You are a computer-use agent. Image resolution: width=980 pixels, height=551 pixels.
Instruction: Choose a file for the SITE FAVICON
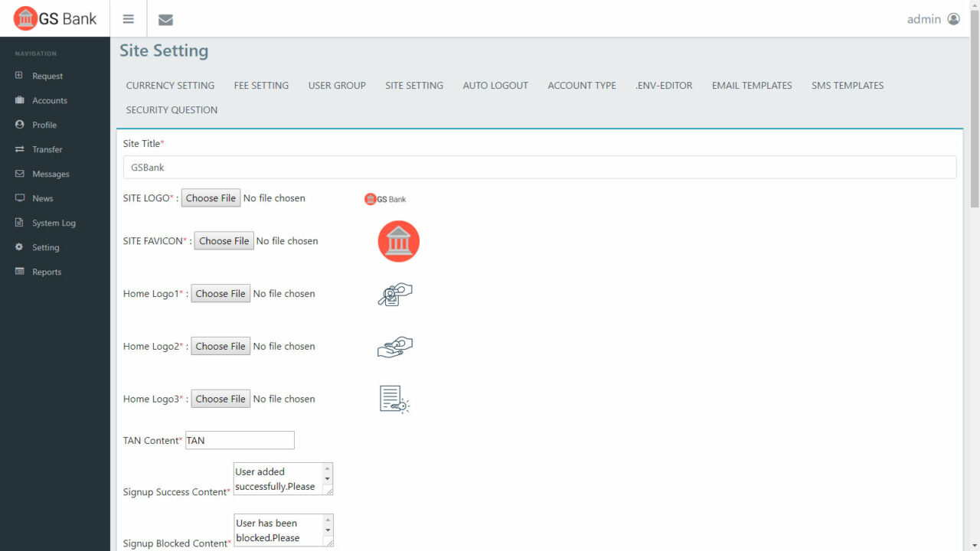[224, 240]
